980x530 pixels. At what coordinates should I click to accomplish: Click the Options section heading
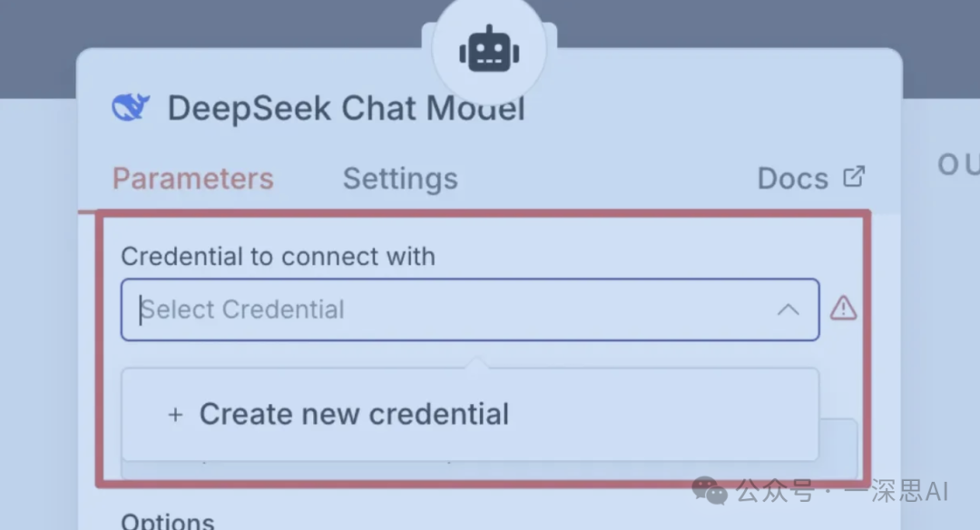(168, 521)
